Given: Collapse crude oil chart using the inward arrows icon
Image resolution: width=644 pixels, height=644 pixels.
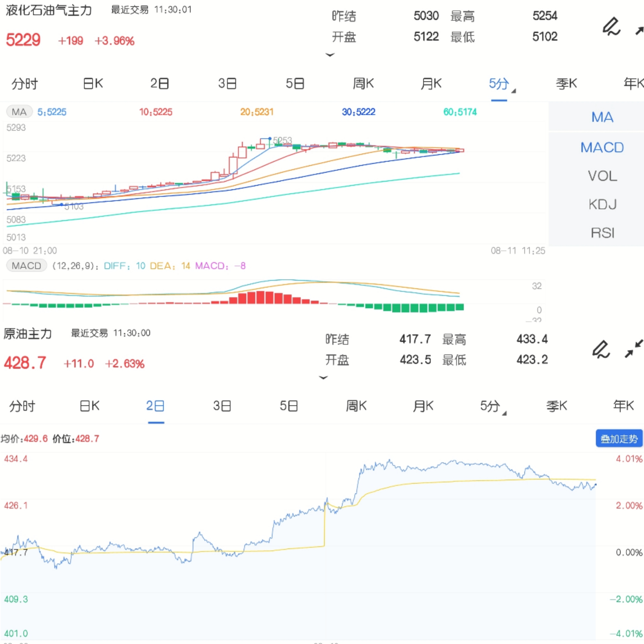Looking at the screenshot, I should [633, 349].
